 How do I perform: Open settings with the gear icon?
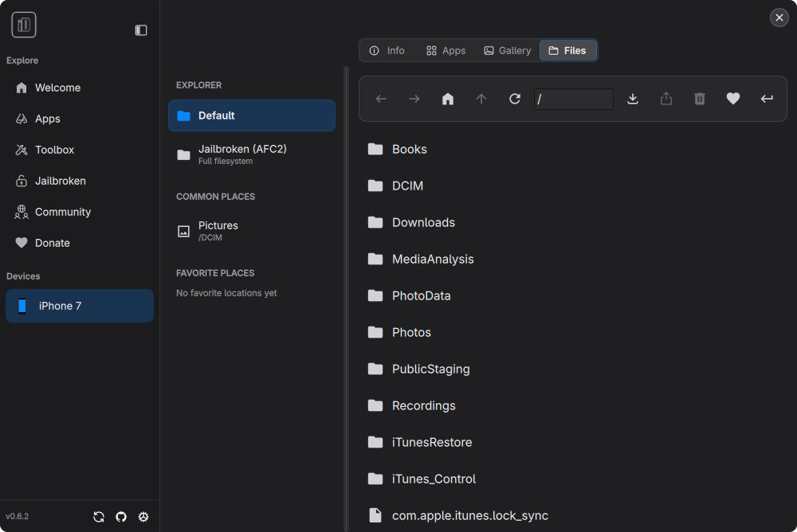pos(143,517)
